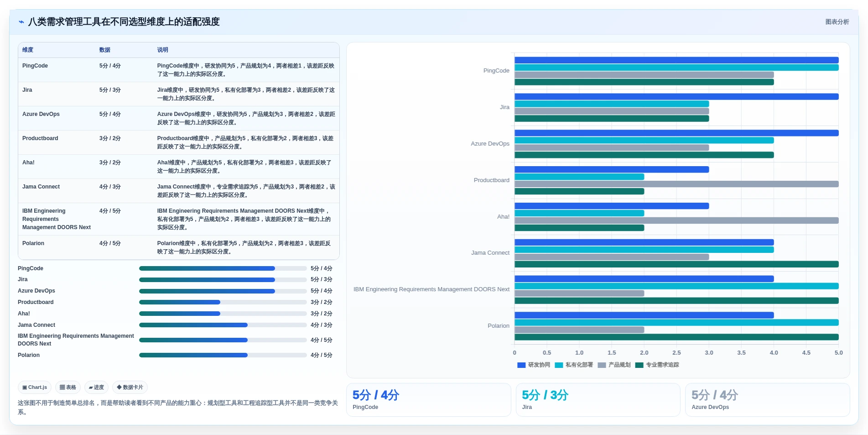Click the Polarion progress bar
Screen dimensions: 868x435
(x=223, y=355)
